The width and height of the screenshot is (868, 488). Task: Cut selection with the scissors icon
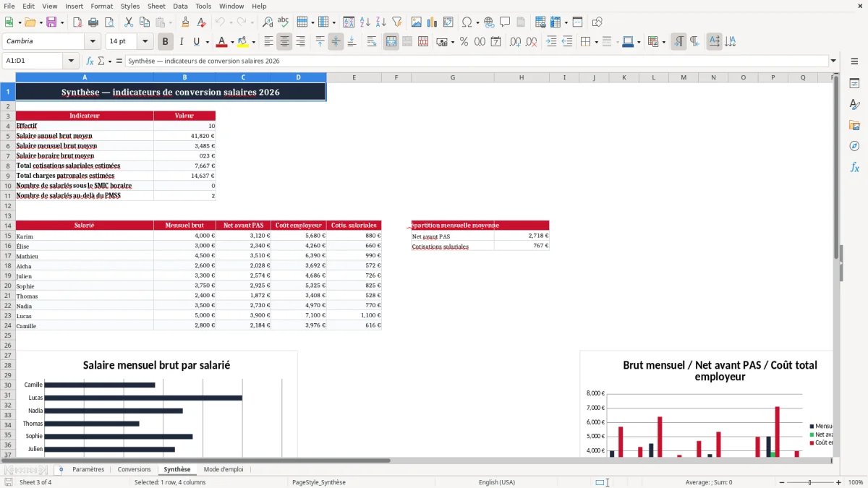coord(129,22)
